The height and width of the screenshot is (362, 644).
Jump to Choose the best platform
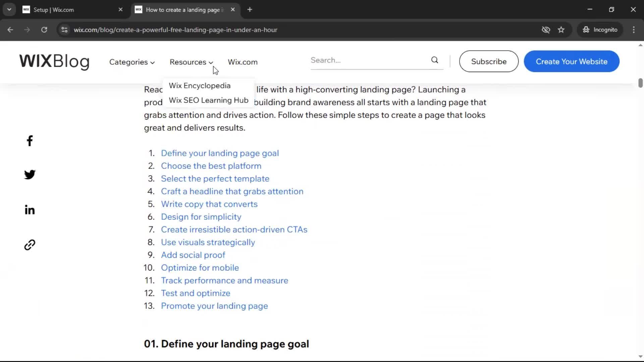coord(211,166)
